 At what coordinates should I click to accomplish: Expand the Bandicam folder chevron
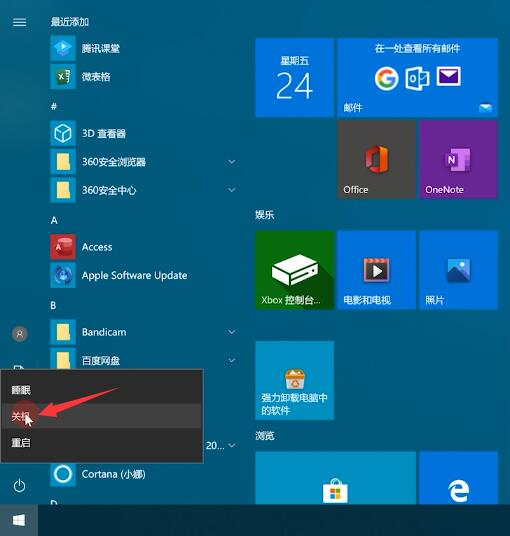coord(232,332)
